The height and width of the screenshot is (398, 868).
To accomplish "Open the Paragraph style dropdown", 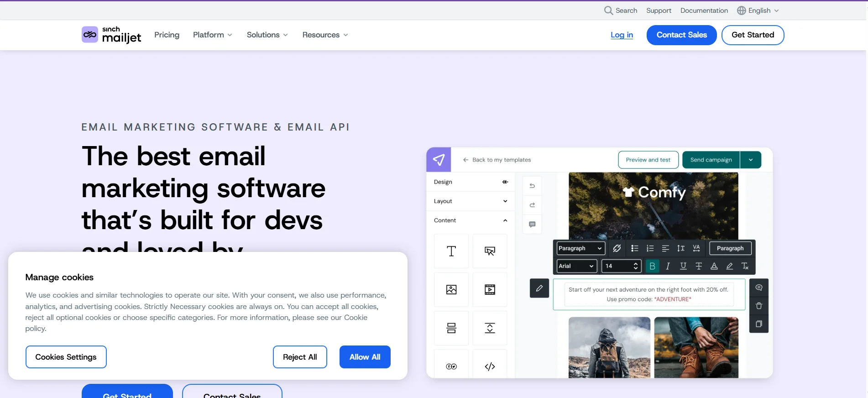I will click(580, 248).
